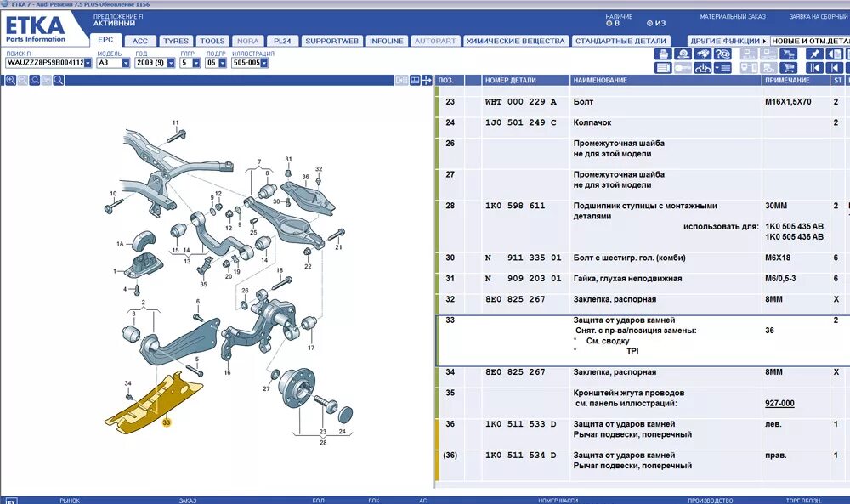This screenshot has width=850, height=504.
Task: Click the previous page arrow icon
Action: pos(835,68)
